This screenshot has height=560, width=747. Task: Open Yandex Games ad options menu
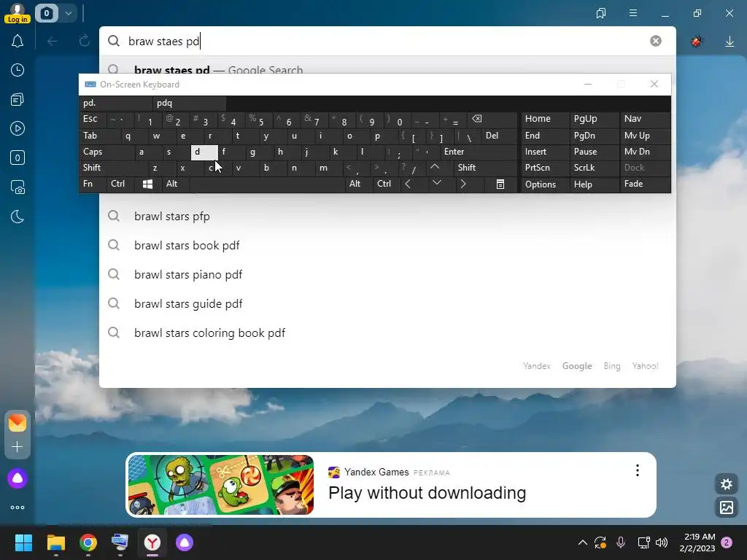(x=638, y=470)
